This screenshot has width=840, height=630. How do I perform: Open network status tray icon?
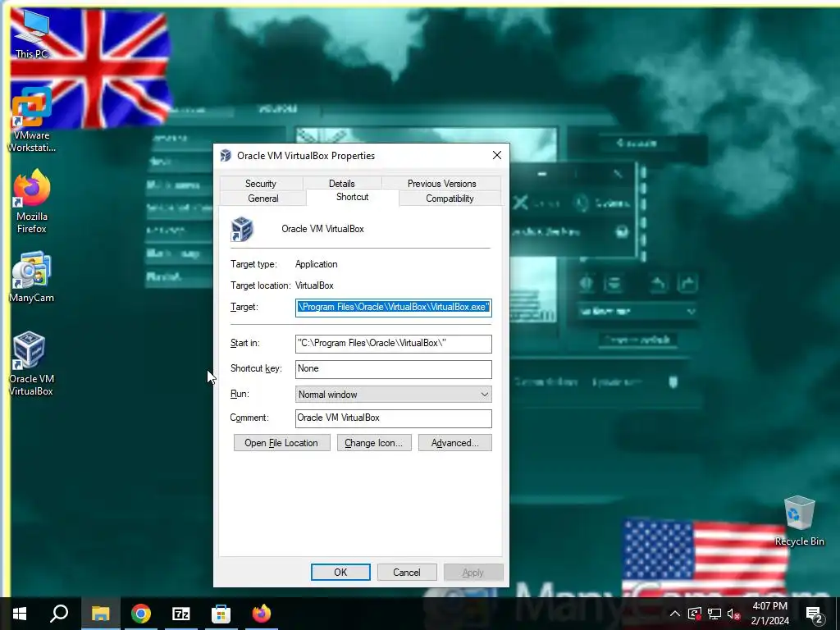coord(714,614)
